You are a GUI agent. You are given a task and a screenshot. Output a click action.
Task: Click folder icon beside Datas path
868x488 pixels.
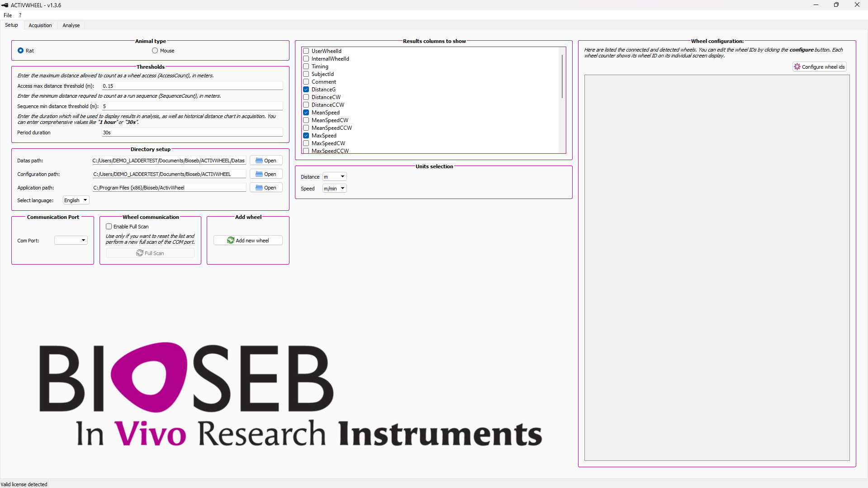[259, 161]
